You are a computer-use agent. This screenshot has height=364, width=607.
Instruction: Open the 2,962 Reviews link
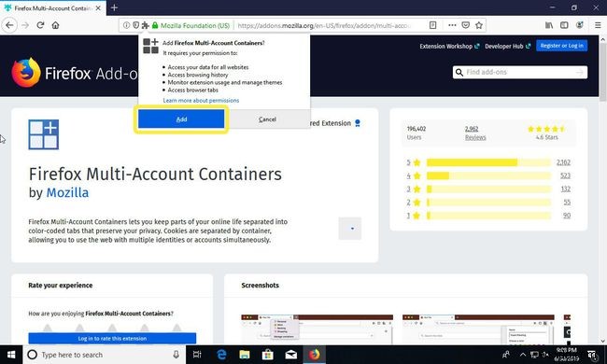click(x=475, y=133)
